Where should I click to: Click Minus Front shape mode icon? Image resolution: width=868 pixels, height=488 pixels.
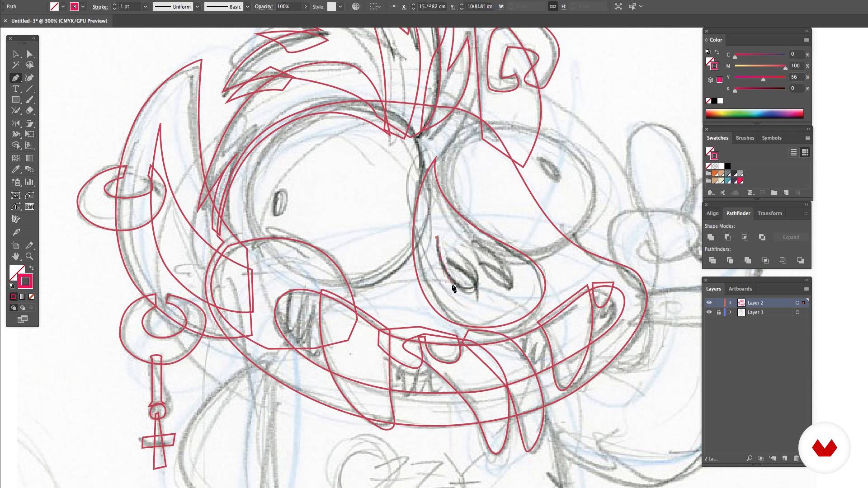728,237
